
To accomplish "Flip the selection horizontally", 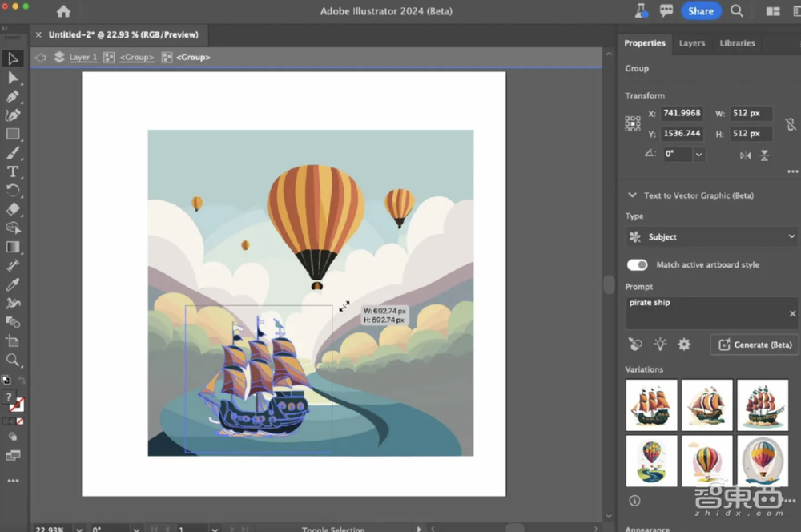I will pyautogui.click(x=745, y=155).
